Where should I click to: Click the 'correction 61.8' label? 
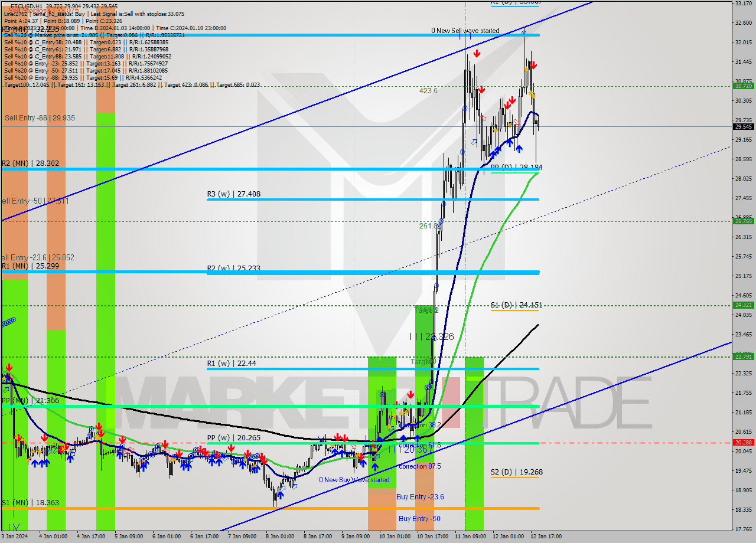419,445
